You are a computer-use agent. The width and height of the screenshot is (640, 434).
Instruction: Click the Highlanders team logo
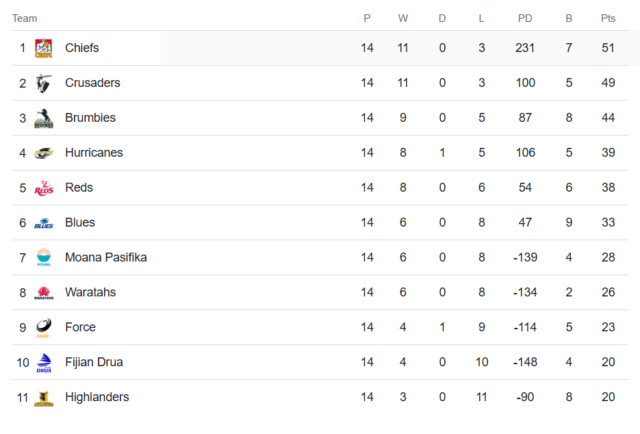point(44,398)
